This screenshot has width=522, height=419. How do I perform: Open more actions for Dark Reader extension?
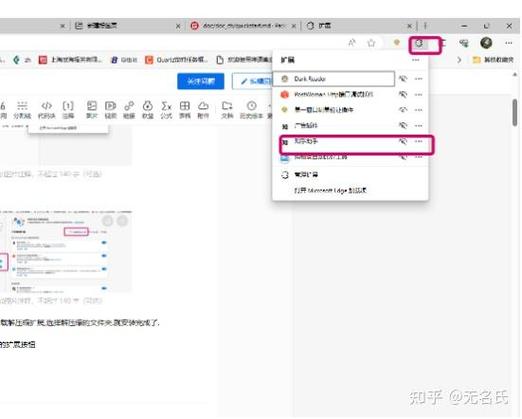418,79
